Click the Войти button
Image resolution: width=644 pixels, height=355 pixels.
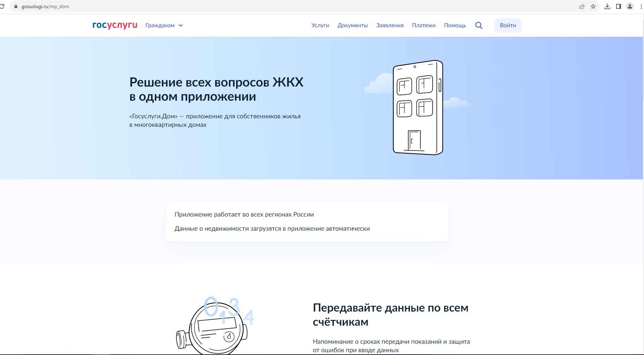pos(508,25)
